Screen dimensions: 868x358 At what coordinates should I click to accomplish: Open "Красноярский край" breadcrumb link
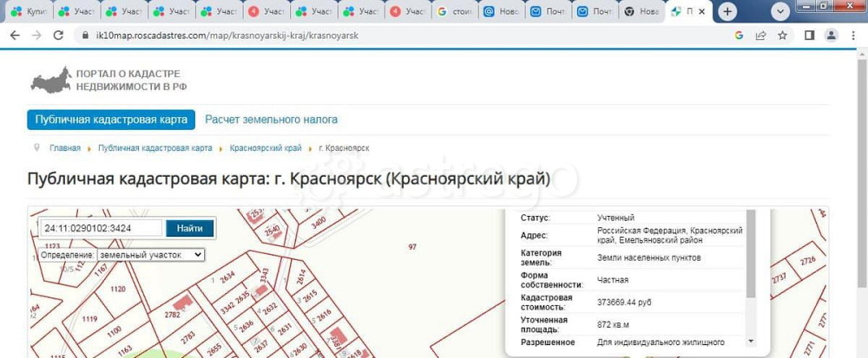[x=266, y=148]
